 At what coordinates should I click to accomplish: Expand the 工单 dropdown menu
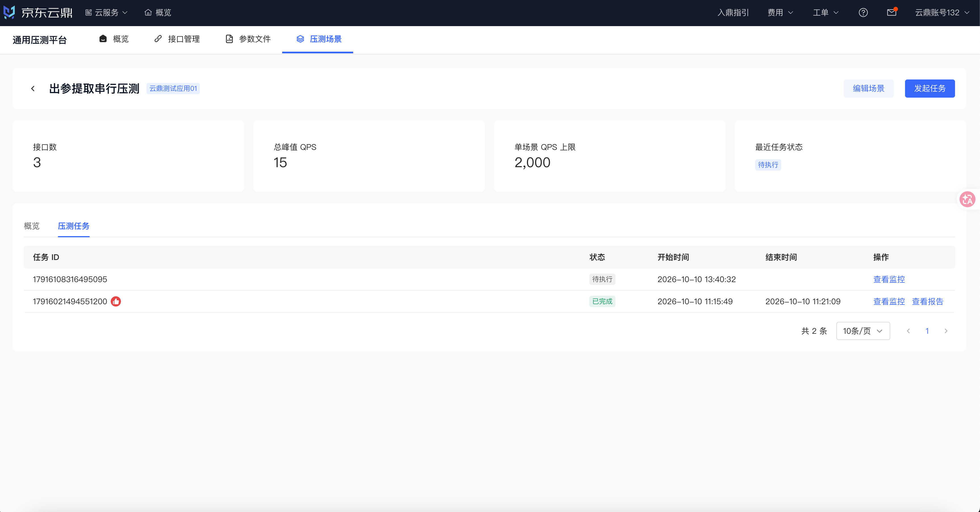(x=826, y=12)
